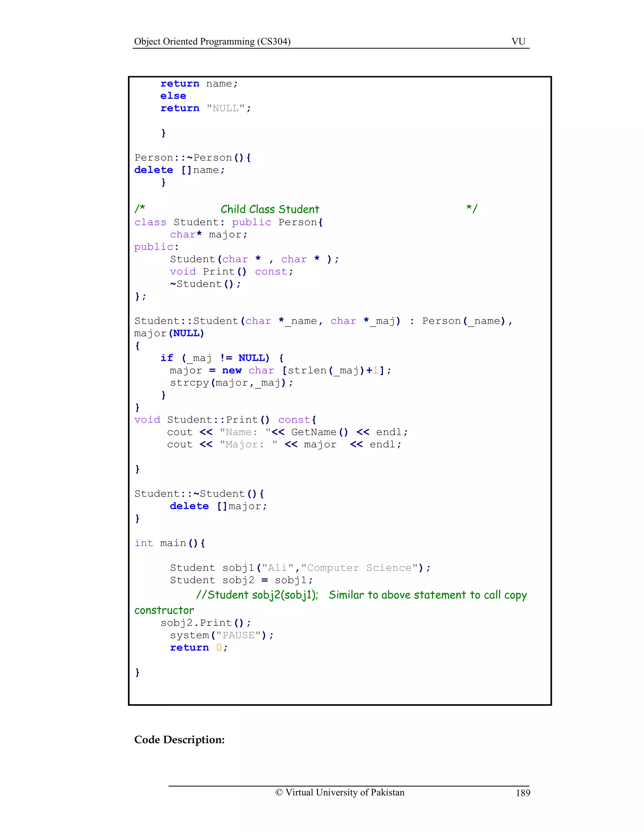644x833 pixels.
Task: Click the 'return name;' line
Action: click(x=199, y=84)
